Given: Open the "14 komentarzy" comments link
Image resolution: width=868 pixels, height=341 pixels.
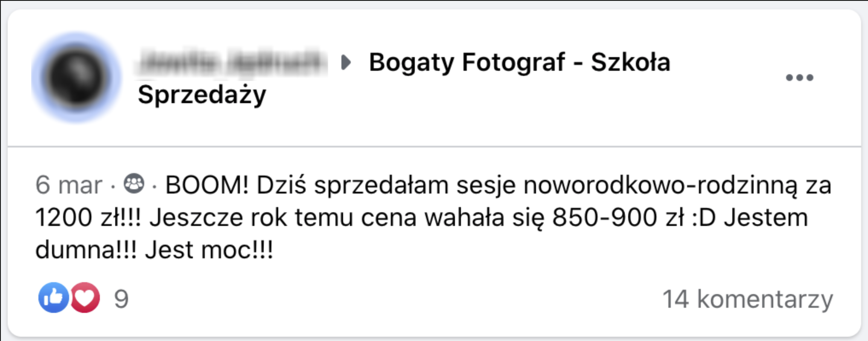Looking at the screenshot, I should coord(748,299).
